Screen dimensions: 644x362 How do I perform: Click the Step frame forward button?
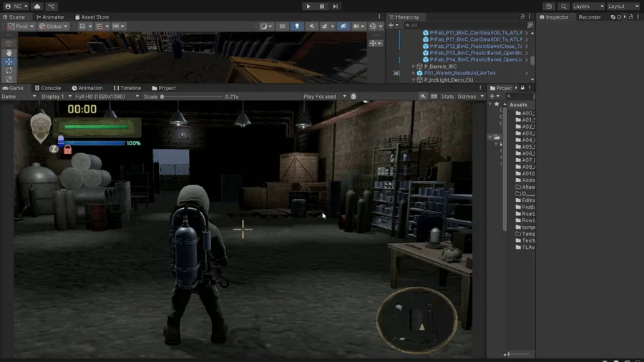[335, 6]
